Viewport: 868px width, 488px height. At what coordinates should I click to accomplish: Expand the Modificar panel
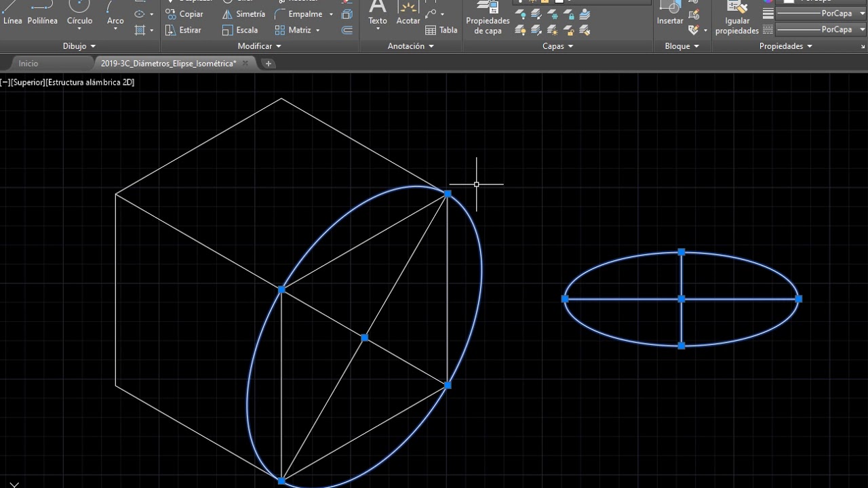pyautogui.click(x=259, y=46)
